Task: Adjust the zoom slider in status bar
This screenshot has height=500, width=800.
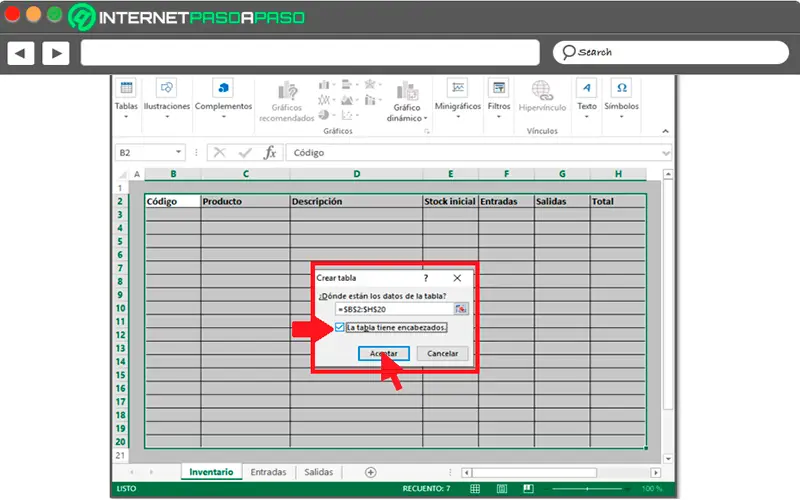Action: (587, 489)
